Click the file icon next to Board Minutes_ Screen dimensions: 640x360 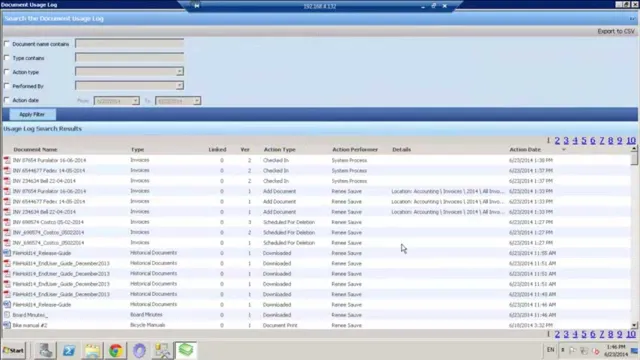pyautogui.click(x=7, y=315)
